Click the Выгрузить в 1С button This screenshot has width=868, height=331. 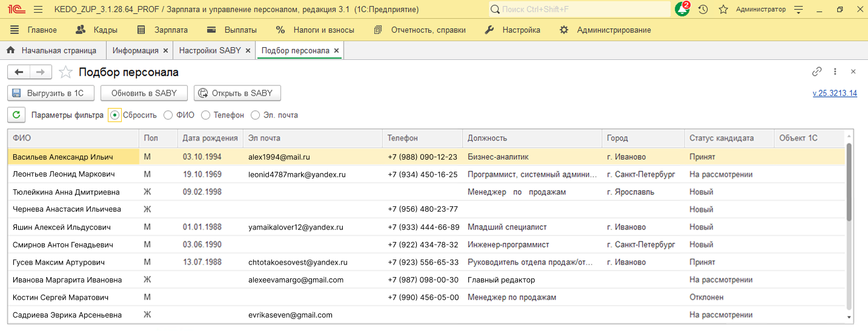[x=51, y=93]
